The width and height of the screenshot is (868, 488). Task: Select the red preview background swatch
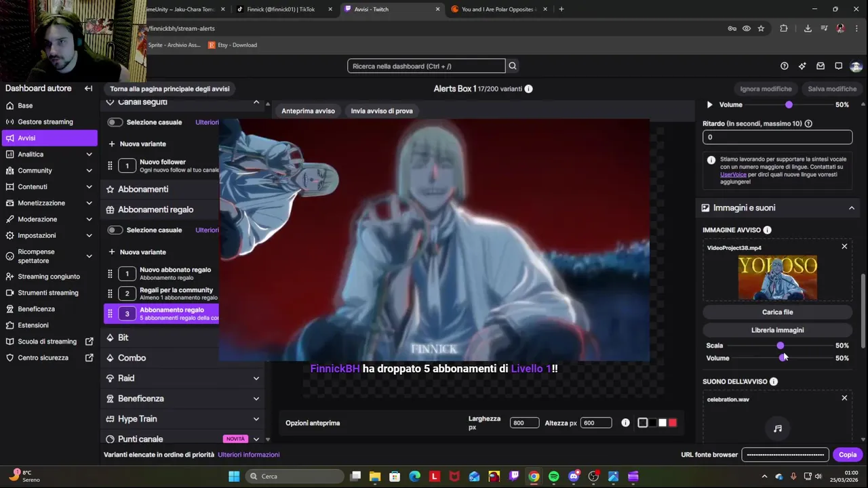click(673, 423)
